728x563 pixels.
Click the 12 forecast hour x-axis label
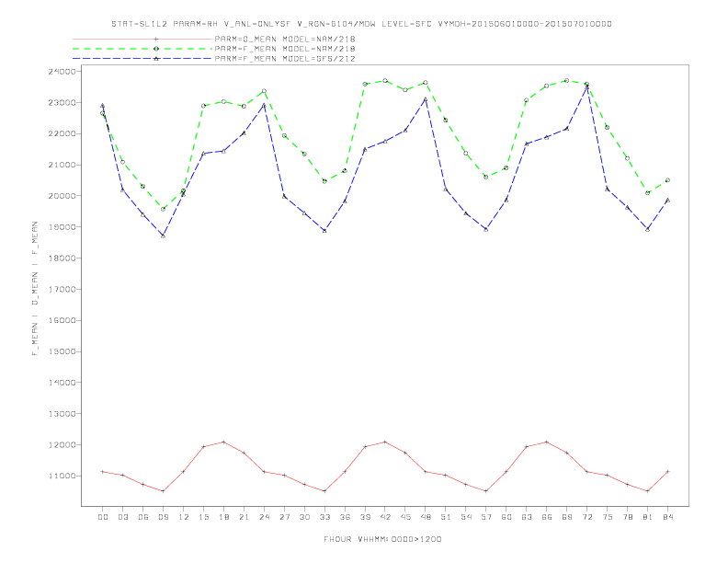[x=184, y=517]
